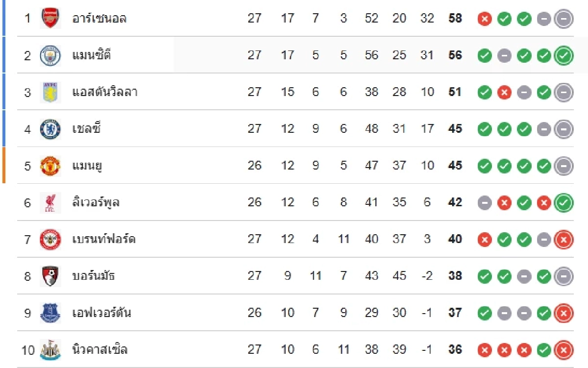588x368 pixels.
Task: Click the Arsenal club crest
Action: (50, 18)
